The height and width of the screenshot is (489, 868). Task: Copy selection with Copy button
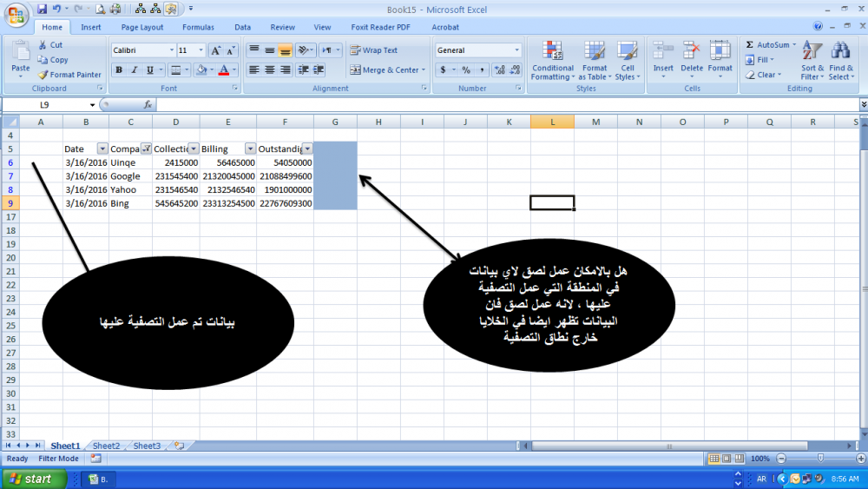53,60
